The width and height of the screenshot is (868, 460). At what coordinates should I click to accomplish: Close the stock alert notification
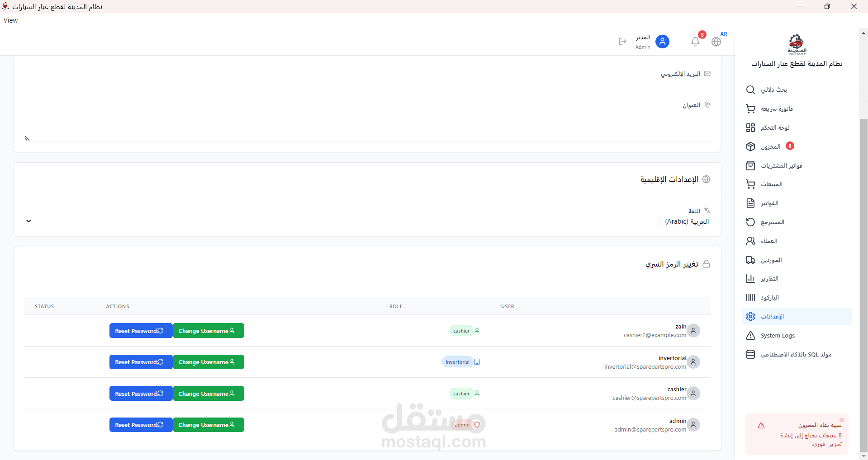(842, 420)
